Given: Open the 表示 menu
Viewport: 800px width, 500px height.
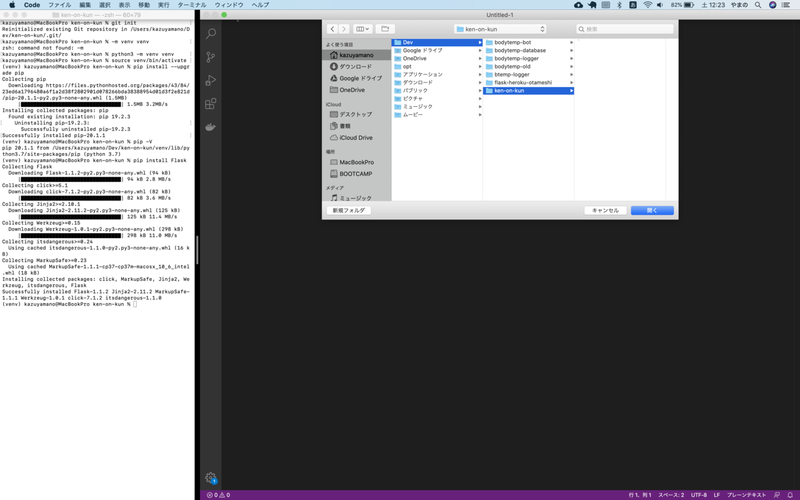Looking at the screenshot, I should coord(124,5).
